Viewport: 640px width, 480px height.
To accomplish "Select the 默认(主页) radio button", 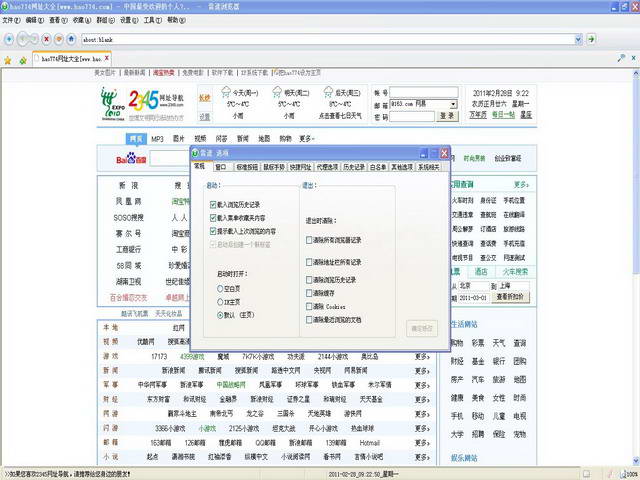I will click(x=220, y=315).
